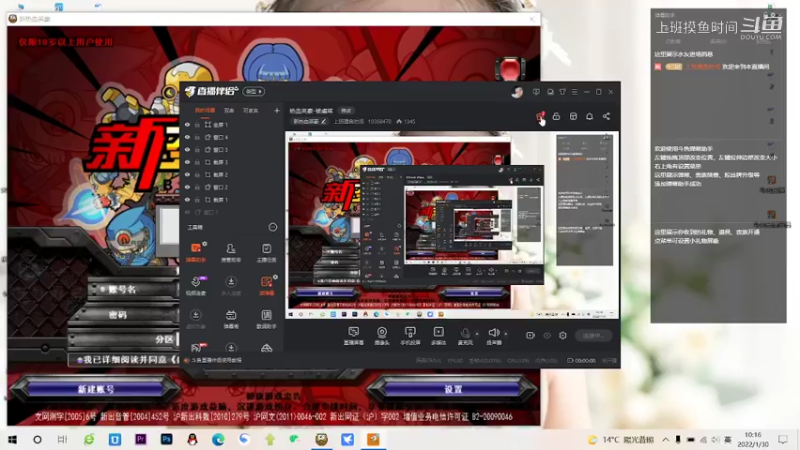Click the streaming status button at bottom right

click(x=593, y=335)
